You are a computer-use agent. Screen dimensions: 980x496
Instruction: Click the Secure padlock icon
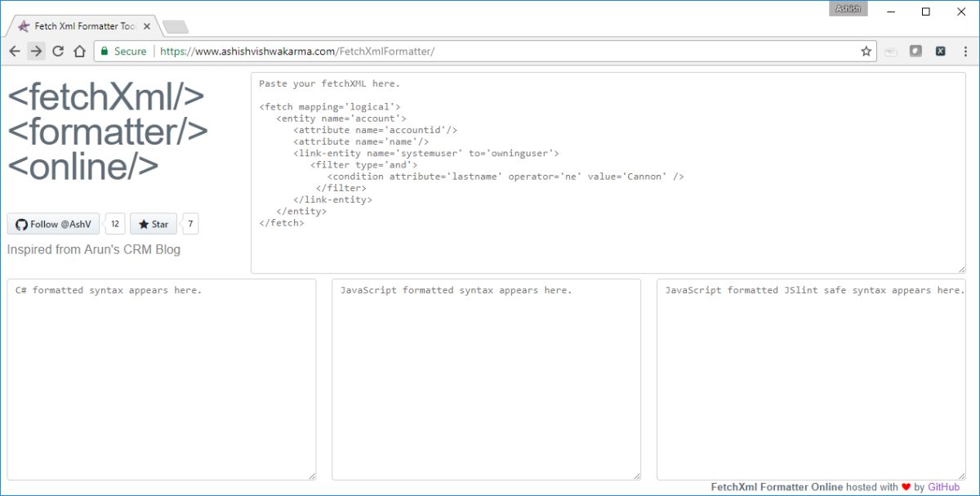[104, 51]
